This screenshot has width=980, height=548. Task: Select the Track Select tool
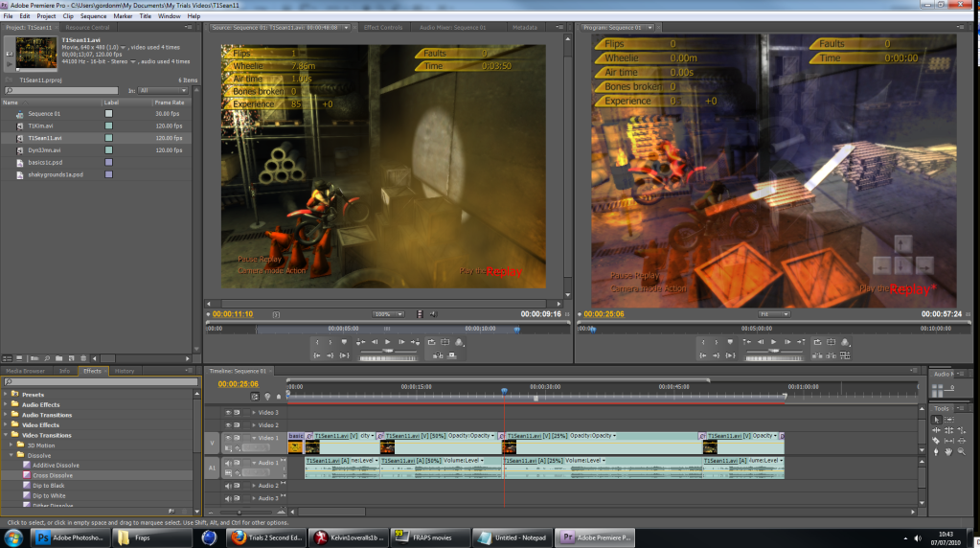pos(948,420)
